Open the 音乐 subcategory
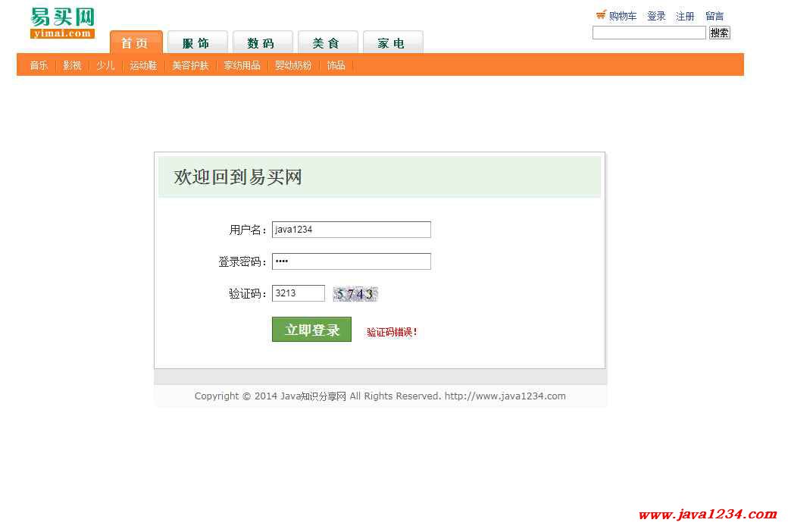The height and width of the screenshot is (532, 788). coord(39,65)
